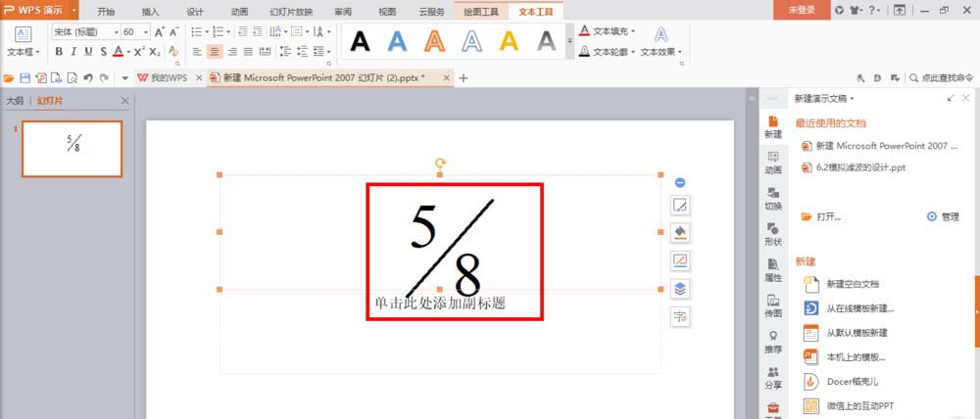Expand the 文本填充 dropdown arrow

click(632, 31)
